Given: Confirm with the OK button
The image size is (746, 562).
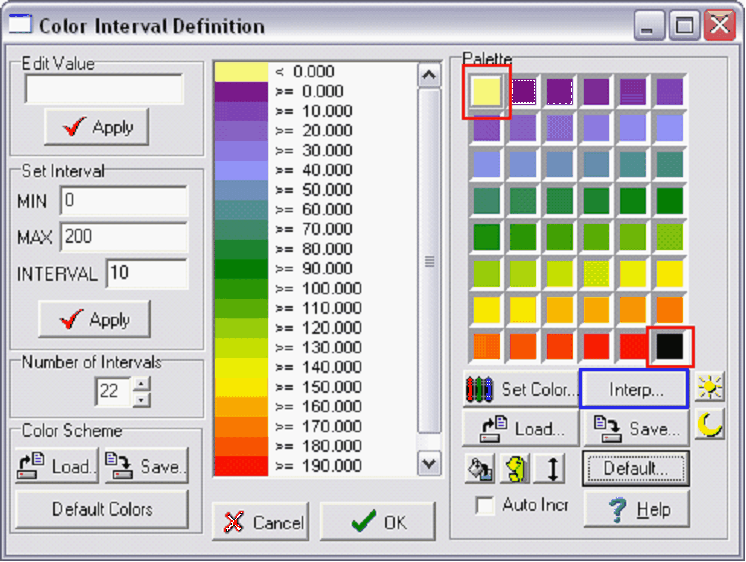Looking at the screenshot, I should [x=378, y=521].
